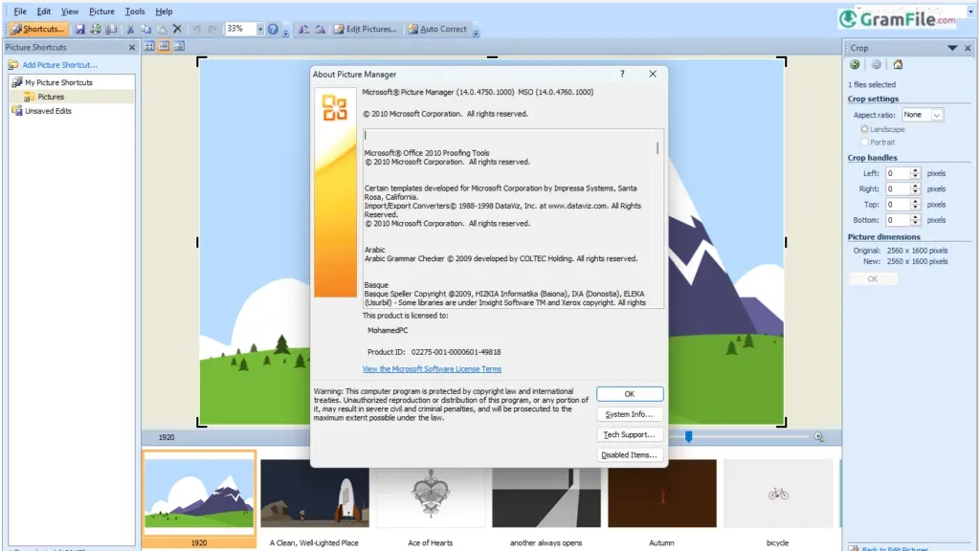Click the green Back arrow in Crop pane

point(855,64)
